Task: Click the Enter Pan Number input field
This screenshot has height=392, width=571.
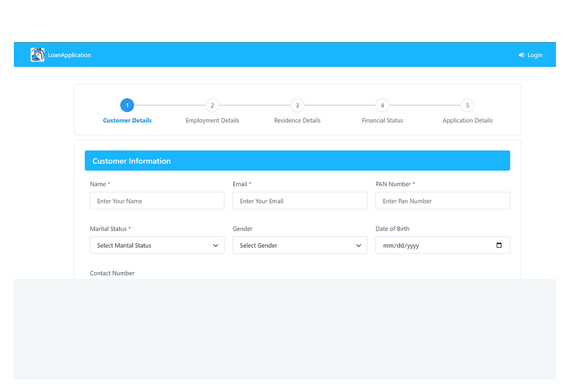Action: pyautogui.click(x=442, y=201)
